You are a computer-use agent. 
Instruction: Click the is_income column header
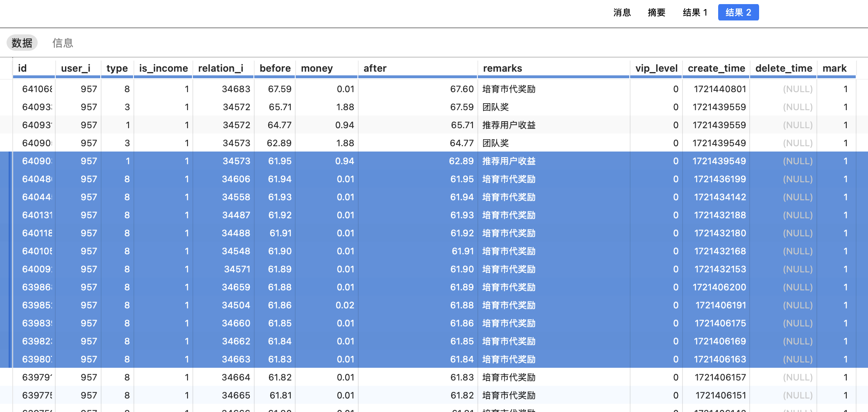[x=163, y=68]
